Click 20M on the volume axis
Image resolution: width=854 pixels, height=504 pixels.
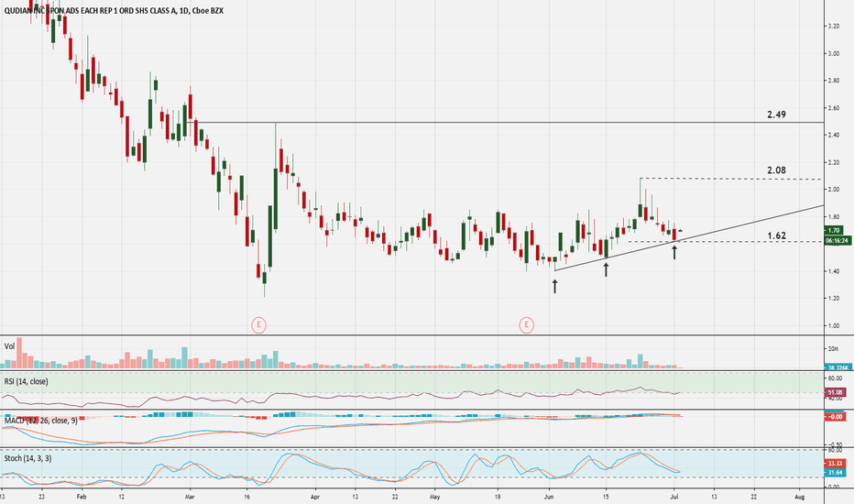tap(833, 349)
